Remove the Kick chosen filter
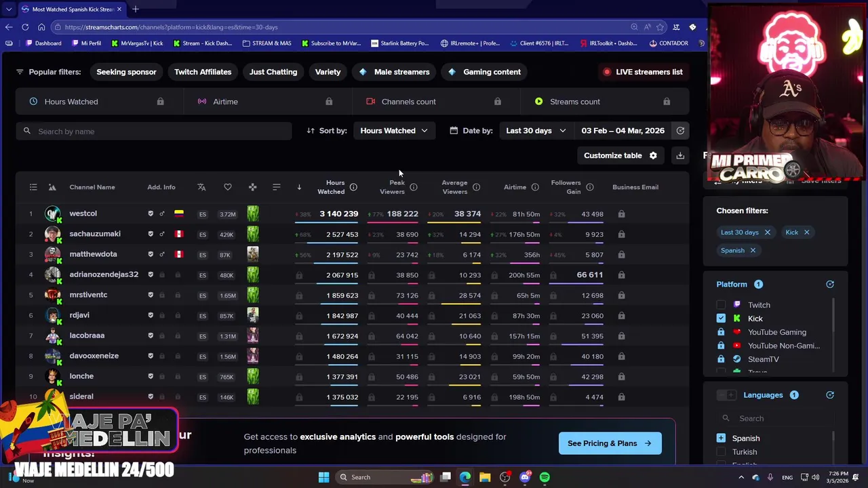 click(806, 232)
